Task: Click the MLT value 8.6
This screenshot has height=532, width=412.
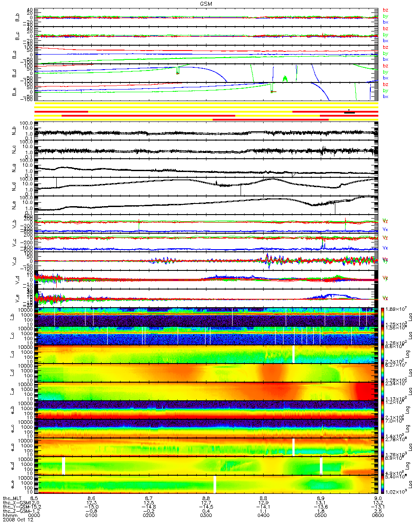Action: pos(92,498)
